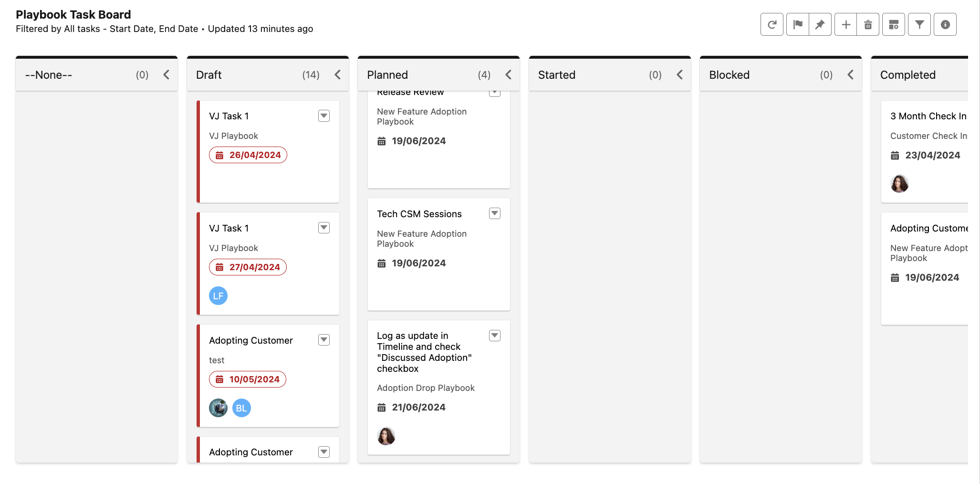Collapse the --None-- column
This screenshot has height=484, width=980.
[x=167, y=75]
